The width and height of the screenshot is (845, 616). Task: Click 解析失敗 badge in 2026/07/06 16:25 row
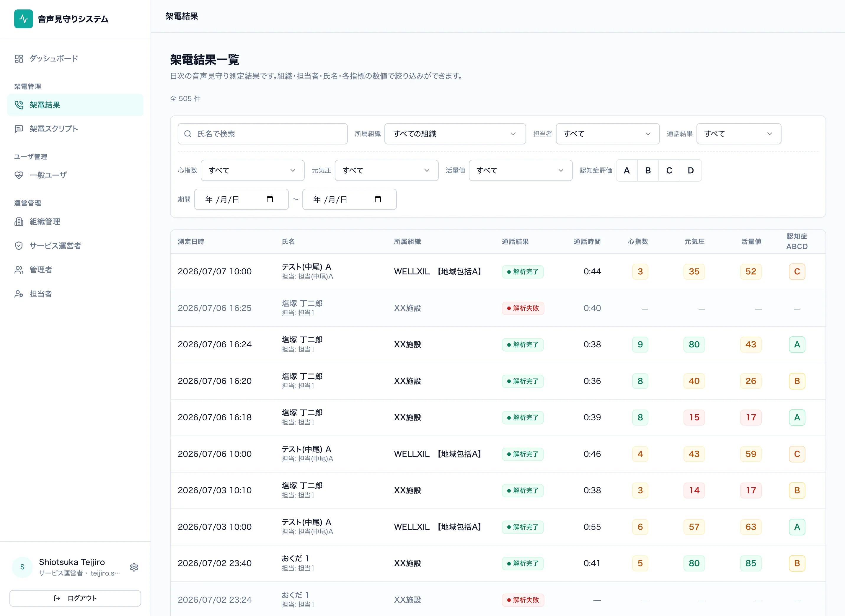click(523, 308)
